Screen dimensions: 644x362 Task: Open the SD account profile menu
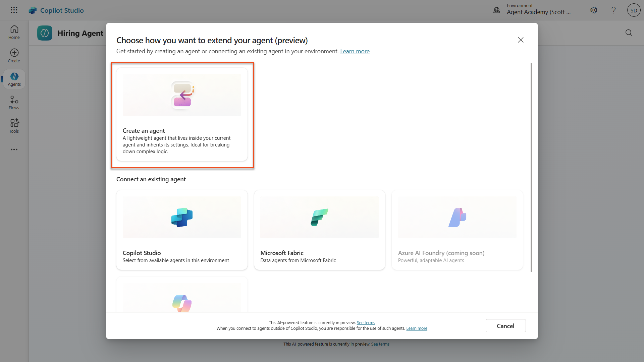[634, 10]
